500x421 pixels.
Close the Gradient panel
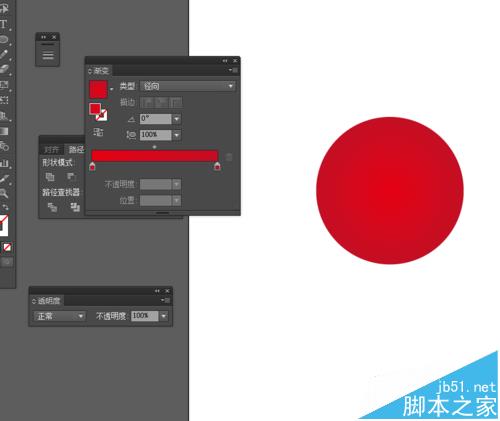pos(235,61)
